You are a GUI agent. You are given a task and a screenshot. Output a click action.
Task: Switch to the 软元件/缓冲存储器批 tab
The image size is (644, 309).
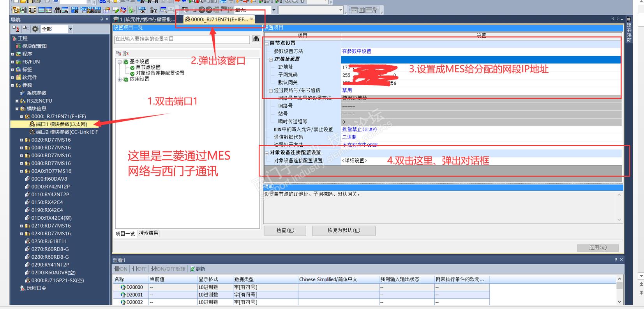[x=145, y=19]
